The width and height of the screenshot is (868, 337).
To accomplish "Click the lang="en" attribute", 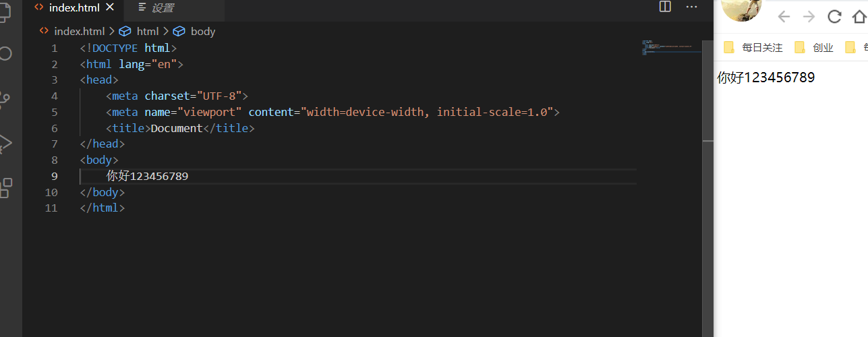I will point(148,65).
